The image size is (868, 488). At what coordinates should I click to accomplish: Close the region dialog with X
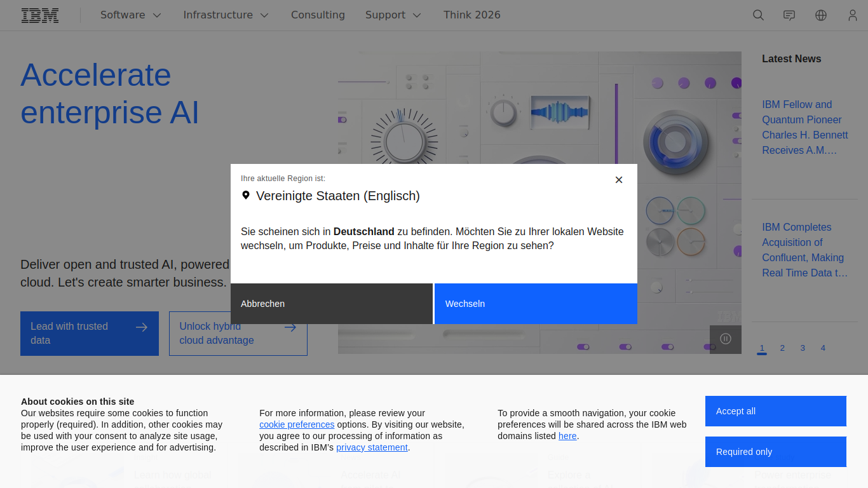pos(619,180)
